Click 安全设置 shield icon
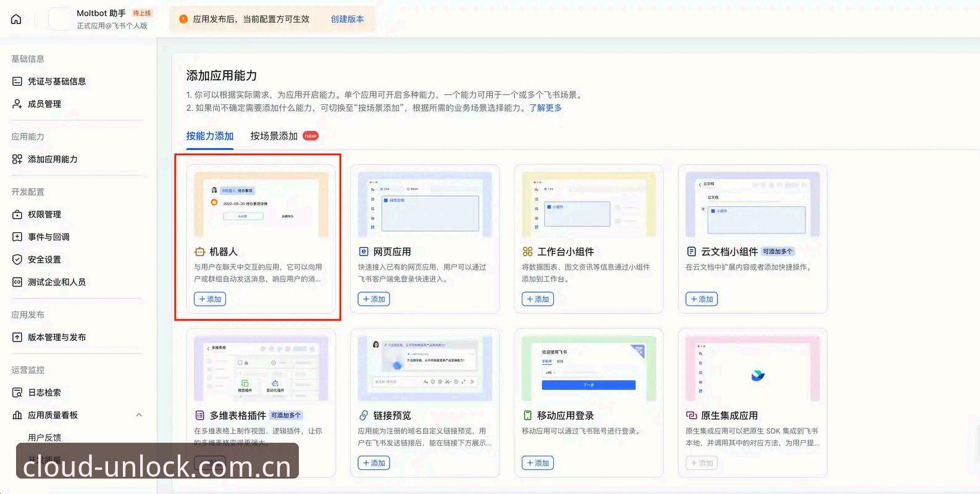The width and height of the screenshot is (980, 494). [x=17, y=259]
